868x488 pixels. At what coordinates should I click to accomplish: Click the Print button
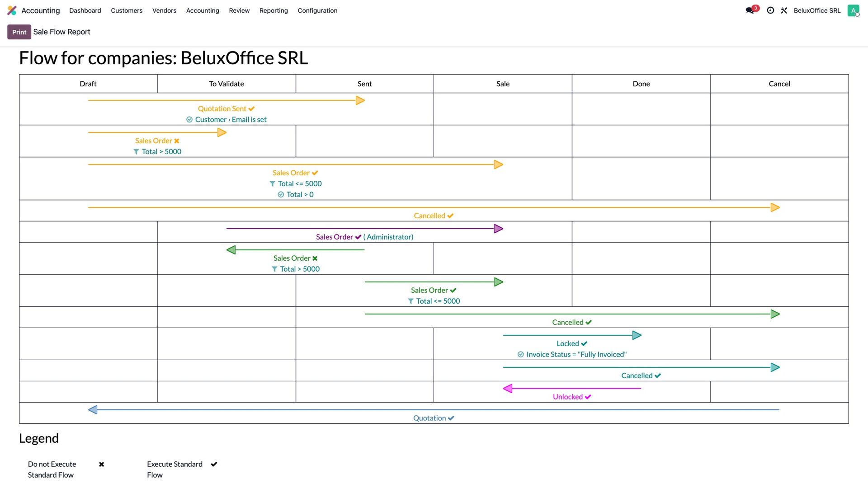pyautogui.click(x=19, y=32)
